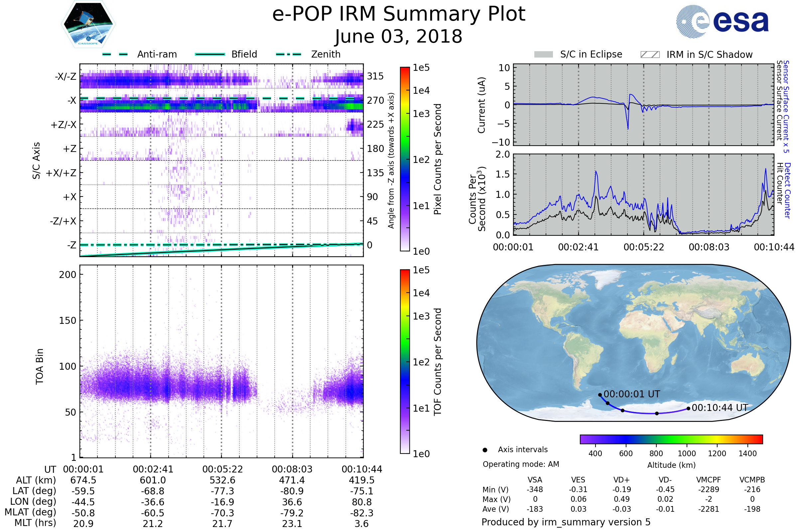Click the VSA voltage column header
Image resolution: width=798 pixels, height=532 pixels.
point(535,480)
